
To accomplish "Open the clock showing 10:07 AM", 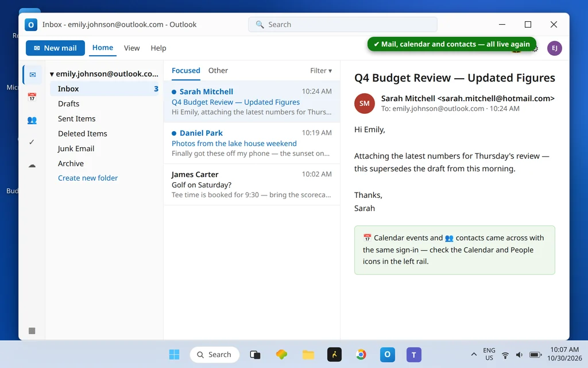I will 564,354.
